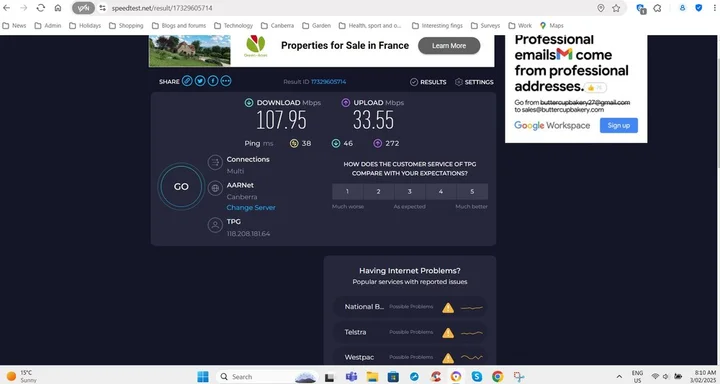Open the weather widget 15°C Sunny

click(x=20, y=377)
